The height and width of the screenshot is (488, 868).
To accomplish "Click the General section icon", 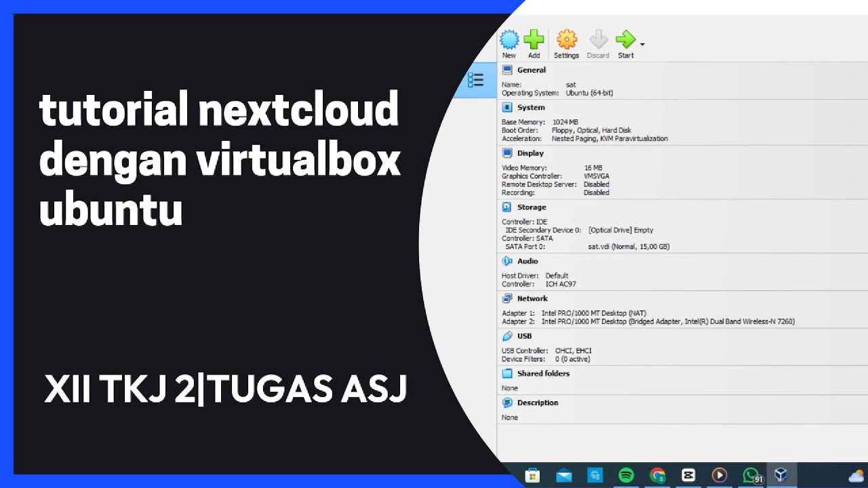I will pyautogui.click(x=507, y=70).
